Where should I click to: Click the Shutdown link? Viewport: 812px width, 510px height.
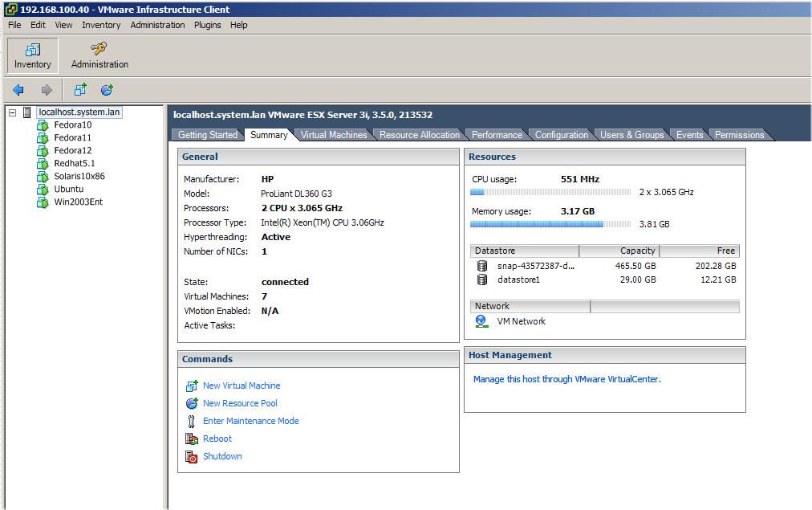(222, 456)
